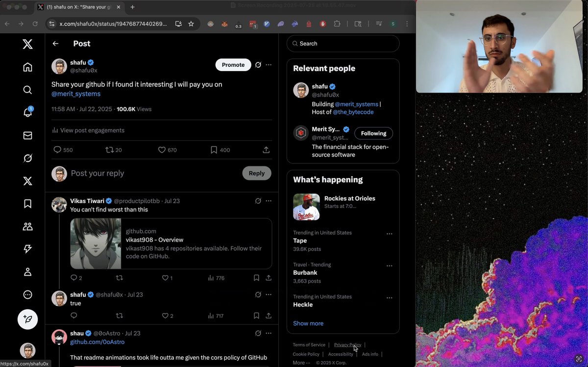Open more options for Burbank trend
588x367 pixels.
390,266
